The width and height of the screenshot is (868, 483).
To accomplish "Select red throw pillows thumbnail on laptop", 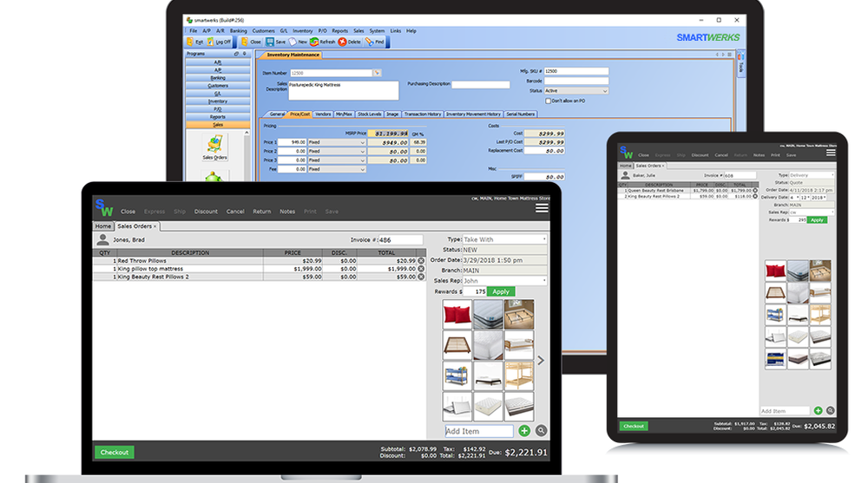I will [x=457, y=314].
